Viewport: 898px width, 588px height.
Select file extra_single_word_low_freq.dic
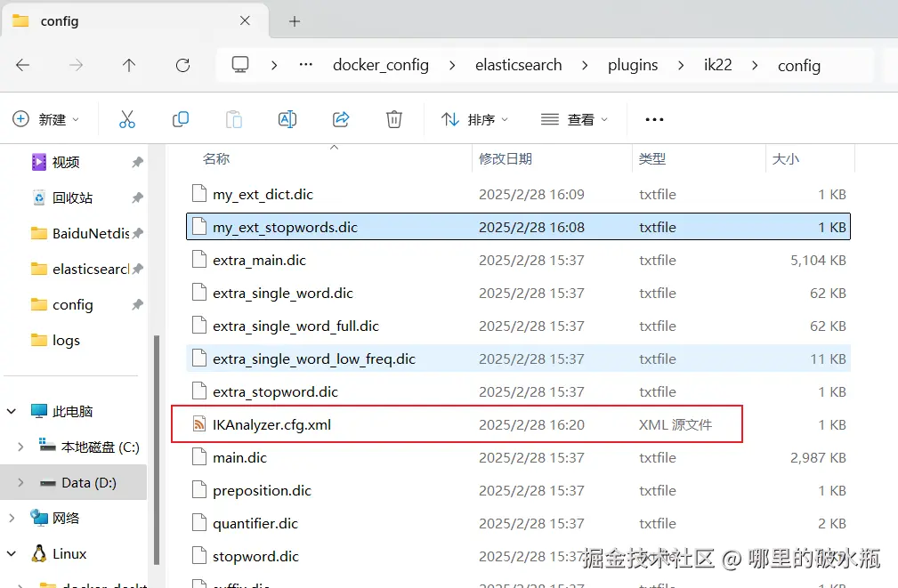[518, 358]
